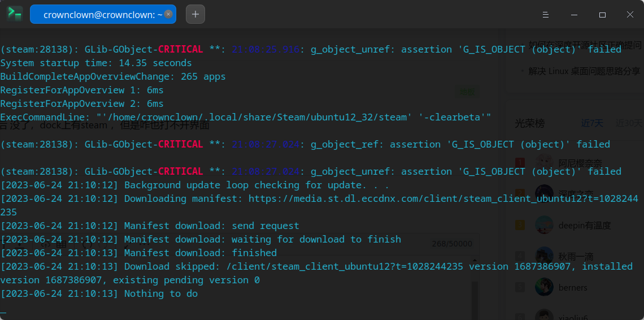
Task: Maximize the terminal window
Action: point(602,15)
